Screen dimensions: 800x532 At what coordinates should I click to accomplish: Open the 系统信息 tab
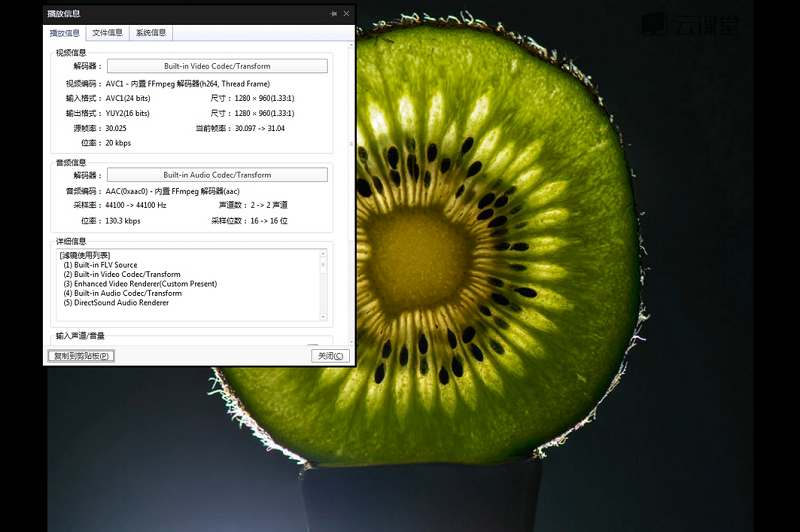(x=151, y=33)
